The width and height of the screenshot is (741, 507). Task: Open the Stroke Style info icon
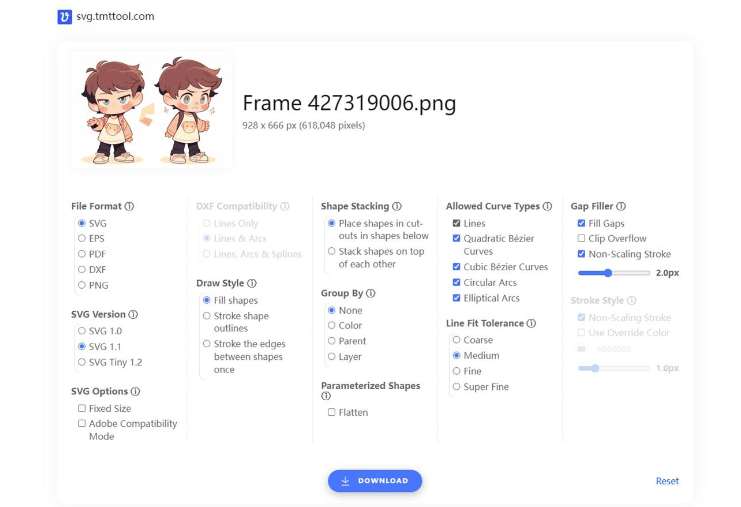[x=632, y=301]
